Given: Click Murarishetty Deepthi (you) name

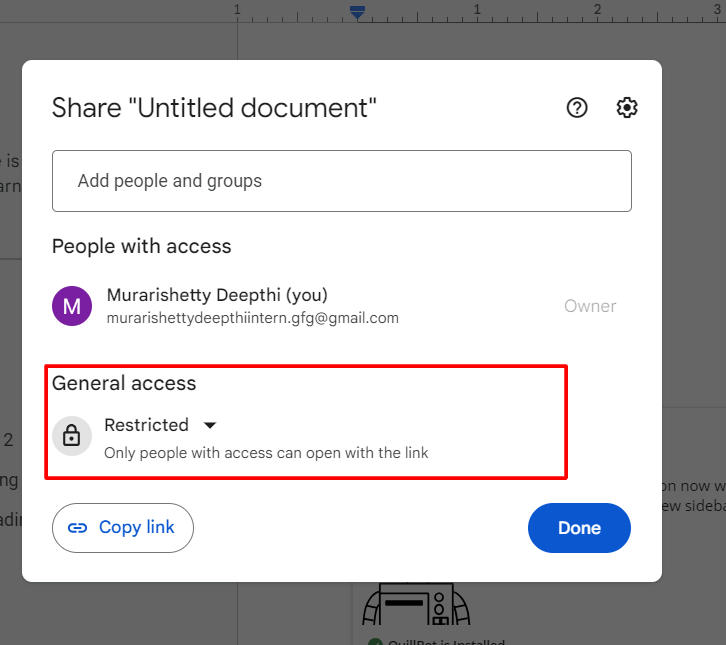Looking at the screenshot, I should 217,295.
